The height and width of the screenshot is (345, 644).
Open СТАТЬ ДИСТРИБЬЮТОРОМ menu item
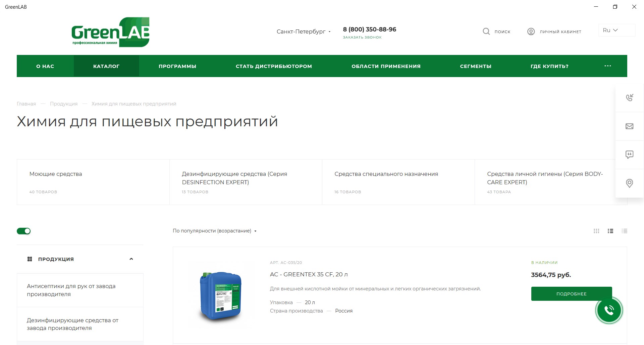pos(274,66)
